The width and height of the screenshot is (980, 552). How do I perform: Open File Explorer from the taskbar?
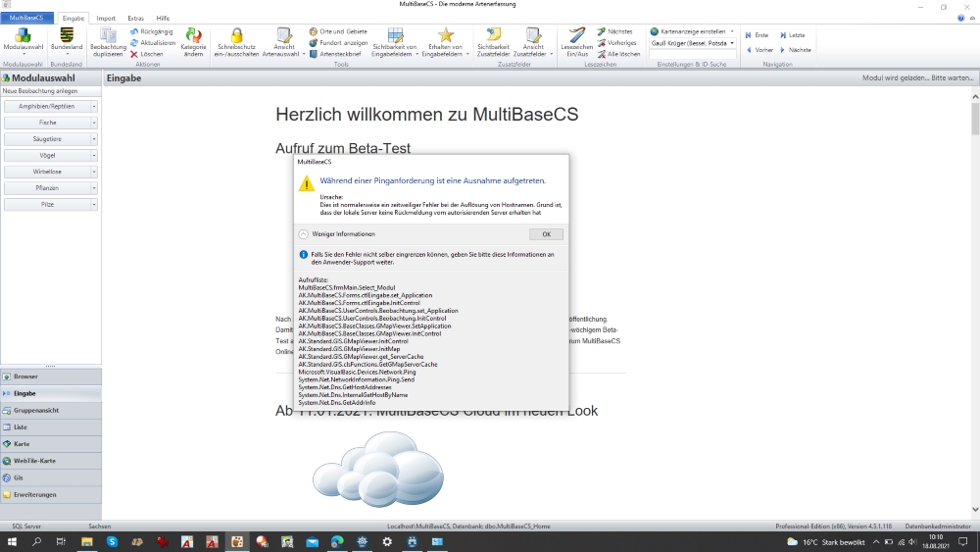coord(87,541)
